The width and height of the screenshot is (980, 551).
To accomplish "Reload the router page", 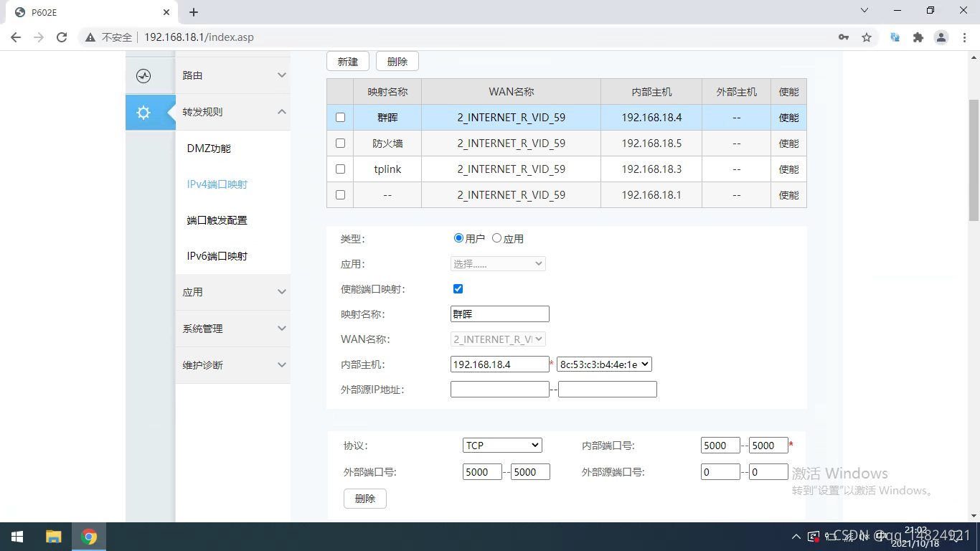I will [x=62, y=37].
